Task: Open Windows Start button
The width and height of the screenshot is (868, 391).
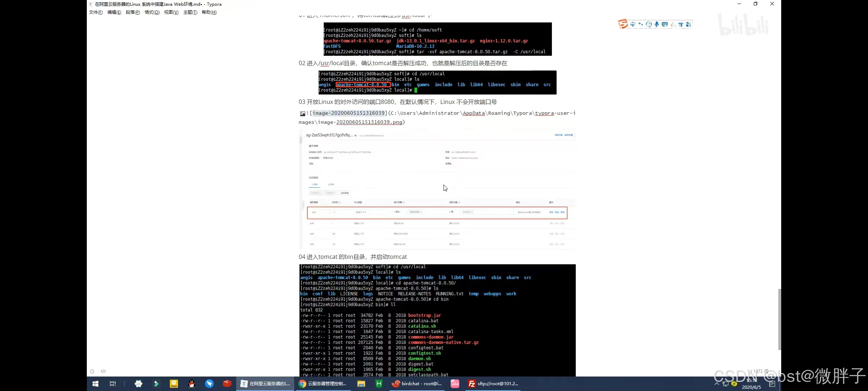Action: (95, 384)
